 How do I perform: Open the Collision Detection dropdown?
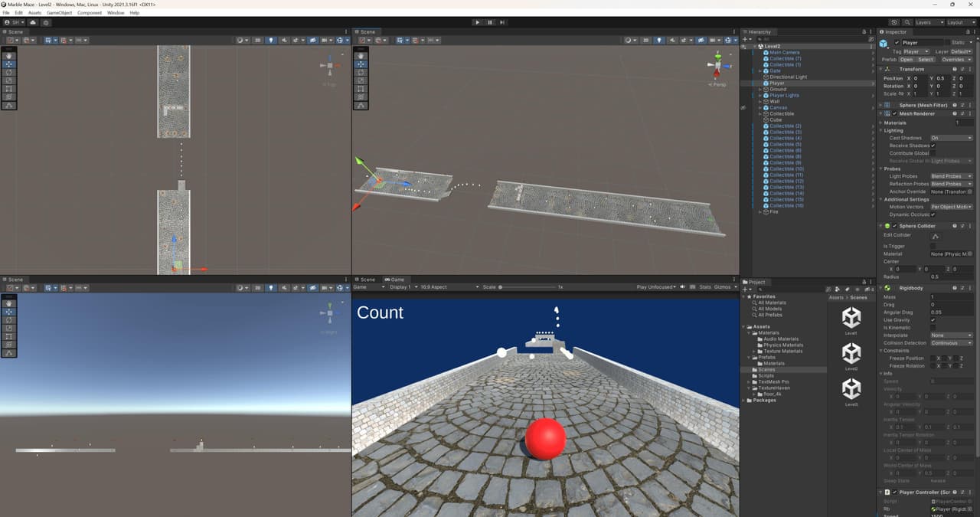[952, 343]
